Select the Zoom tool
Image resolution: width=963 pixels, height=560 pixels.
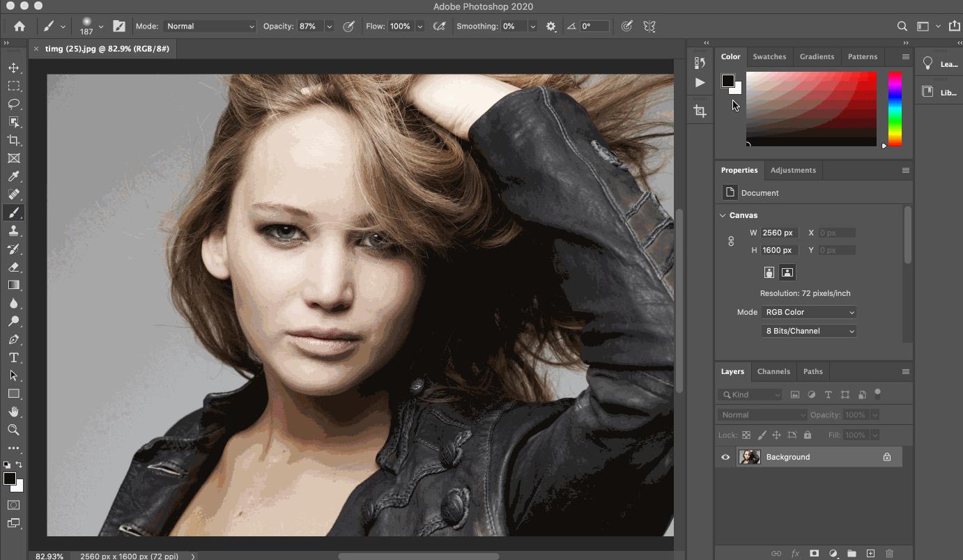[x=13, y=430]
